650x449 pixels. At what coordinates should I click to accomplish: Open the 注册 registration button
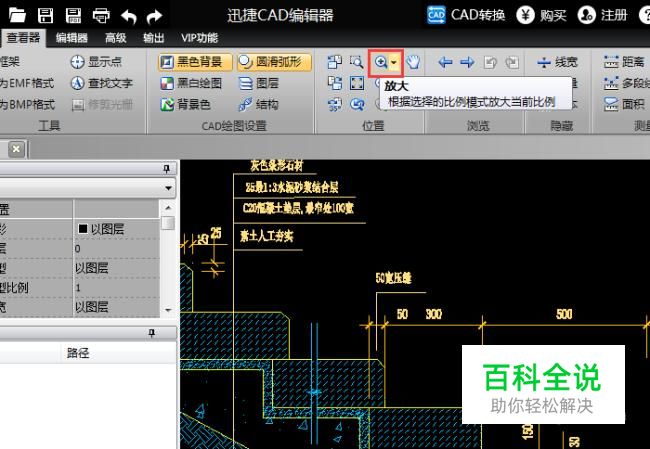pos(602,15)
